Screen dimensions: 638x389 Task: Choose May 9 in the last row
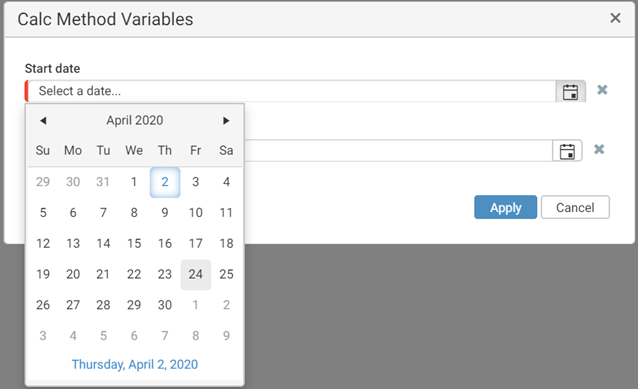click(226, 336)
